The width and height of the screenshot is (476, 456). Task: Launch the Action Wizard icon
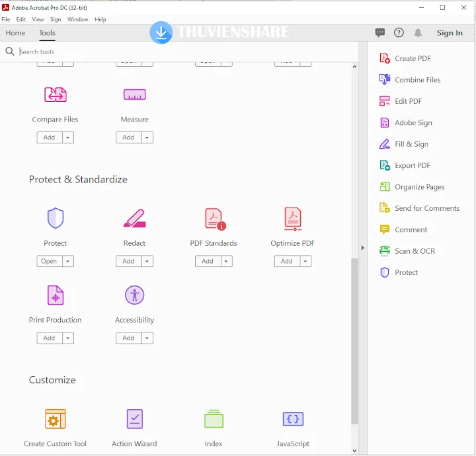(x=134, y=419)
